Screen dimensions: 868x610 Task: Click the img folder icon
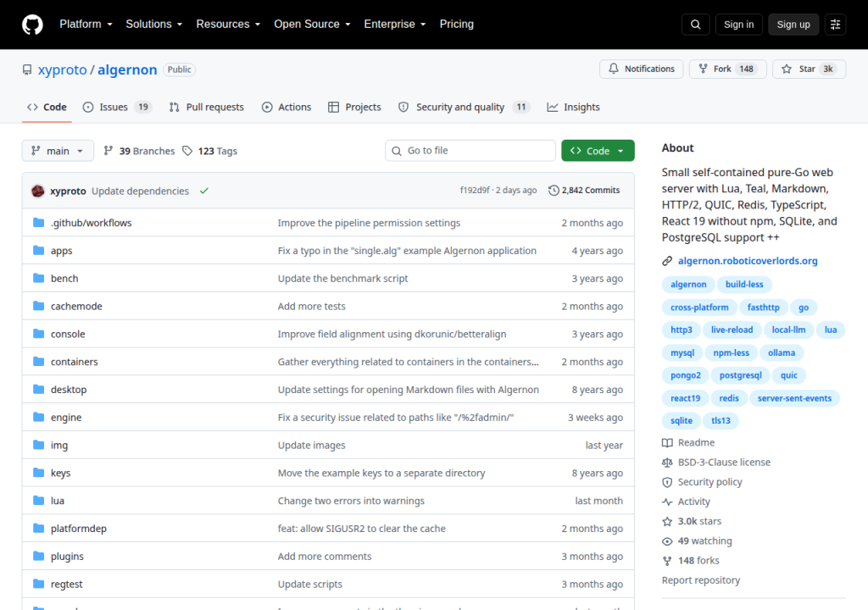click(x=38, y=445)
